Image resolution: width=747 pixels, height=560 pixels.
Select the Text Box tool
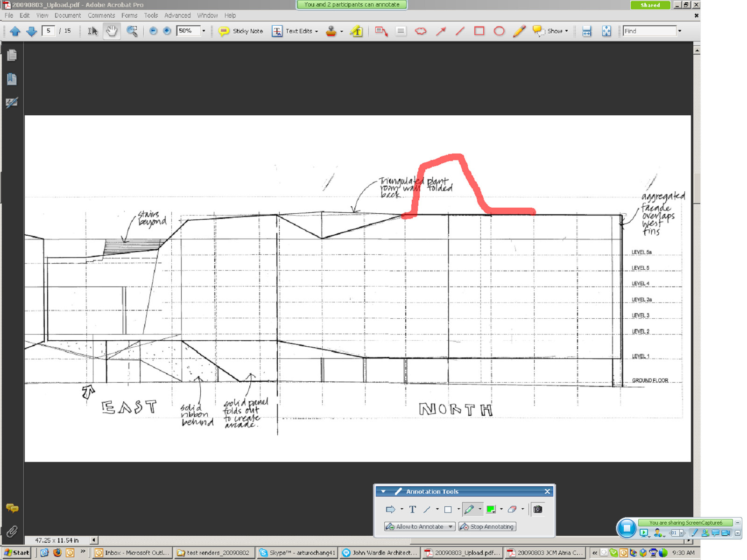[401, 31]
